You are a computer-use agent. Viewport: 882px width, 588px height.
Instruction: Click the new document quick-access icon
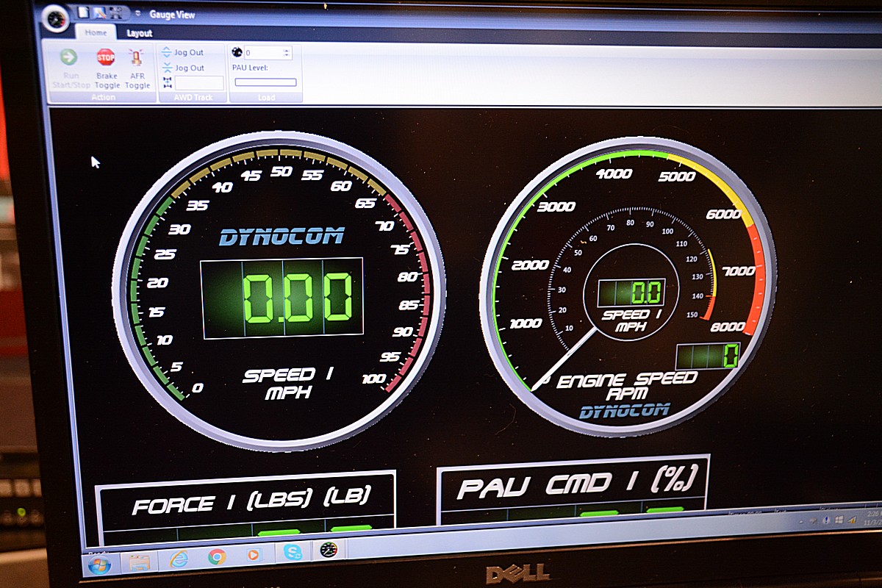[84, 12]
